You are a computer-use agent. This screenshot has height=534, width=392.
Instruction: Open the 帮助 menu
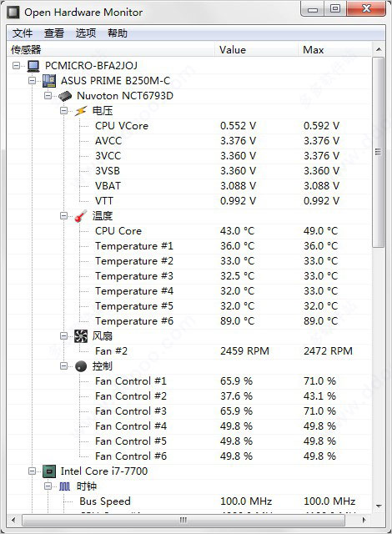(118, 33)
